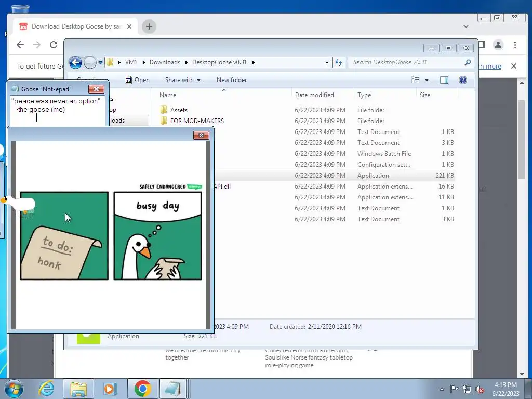Launch Internet Explorer from the taskbar

46,389
